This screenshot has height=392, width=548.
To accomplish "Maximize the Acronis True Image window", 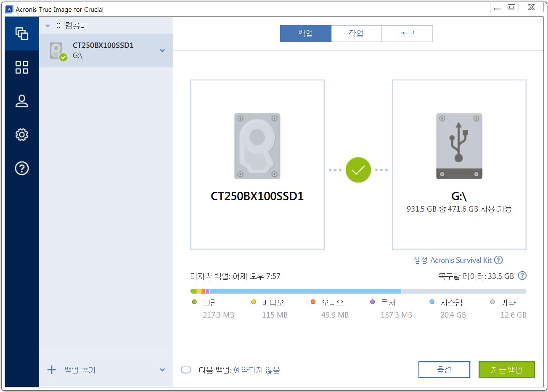I will (511, 7).
